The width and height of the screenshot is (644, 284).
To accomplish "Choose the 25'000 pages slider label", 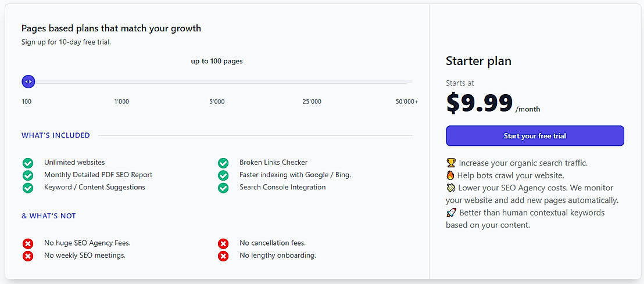I will point(312,102).
